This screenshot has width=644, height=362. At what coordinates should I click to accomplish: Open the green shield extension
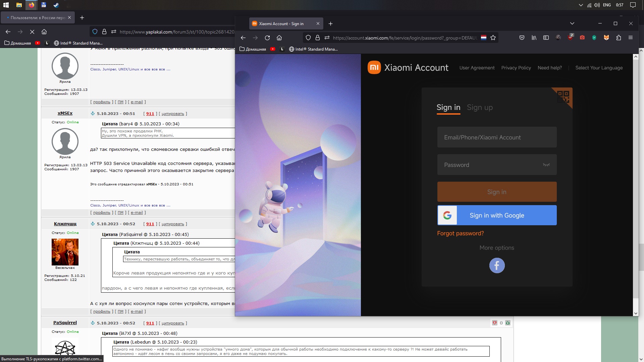(594, 38)
